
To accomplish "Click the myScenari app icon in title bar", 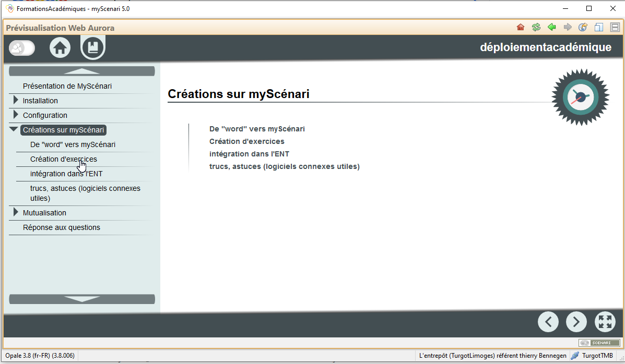I will click(x=10, y=8).
